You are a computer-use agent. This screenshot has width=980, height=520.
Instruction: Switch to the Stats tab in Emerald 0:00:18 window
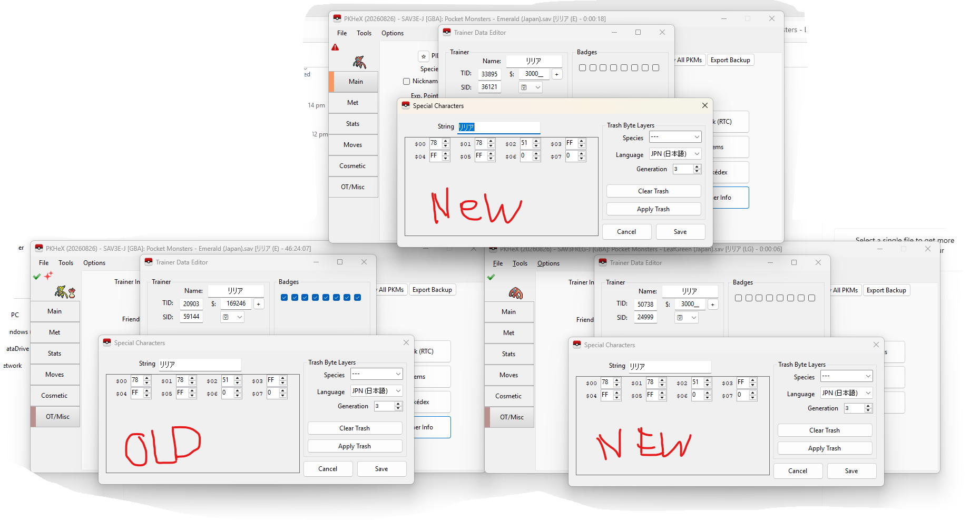pos(353,124)
